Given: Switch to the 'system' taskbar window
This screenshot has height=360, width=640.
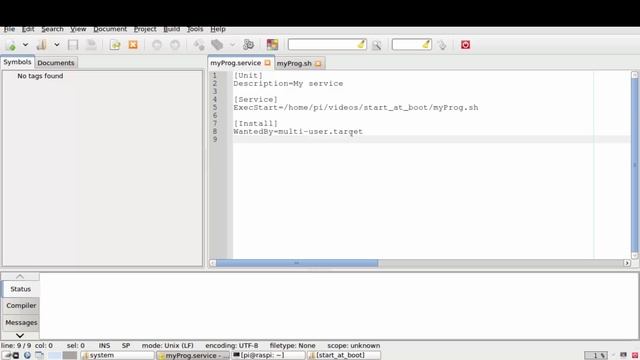Looking at the screenshot, I should [117, 355].
